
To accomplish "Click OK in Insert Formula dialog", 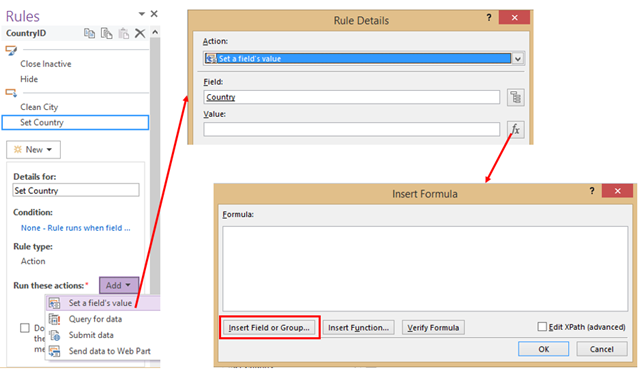I will tap(543, 349).
